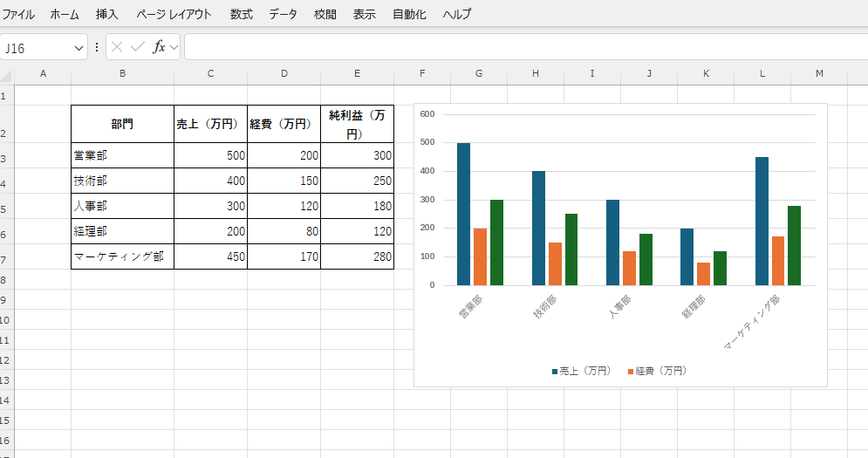Open the ファイル menu
Image resolution: width=868 pixels, height=458 pixels.
click(x=17, y=15)
